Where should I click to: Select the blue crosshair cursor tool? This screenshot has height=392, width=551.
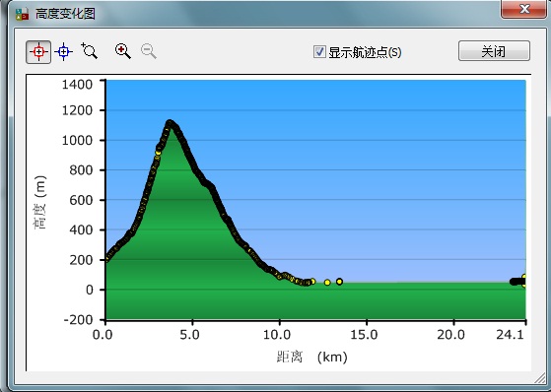click(63, 52)
